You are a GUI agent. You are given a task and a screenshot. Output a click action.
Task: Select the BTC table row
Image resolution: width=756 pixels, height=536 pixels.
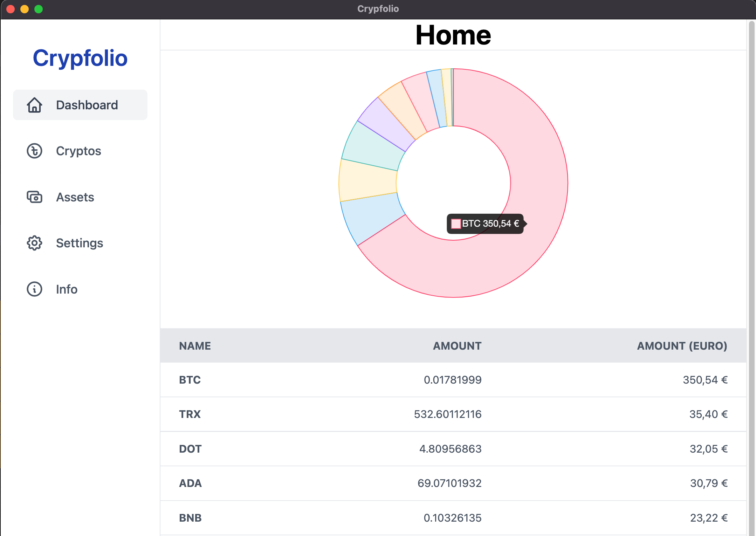coord(453,380)
